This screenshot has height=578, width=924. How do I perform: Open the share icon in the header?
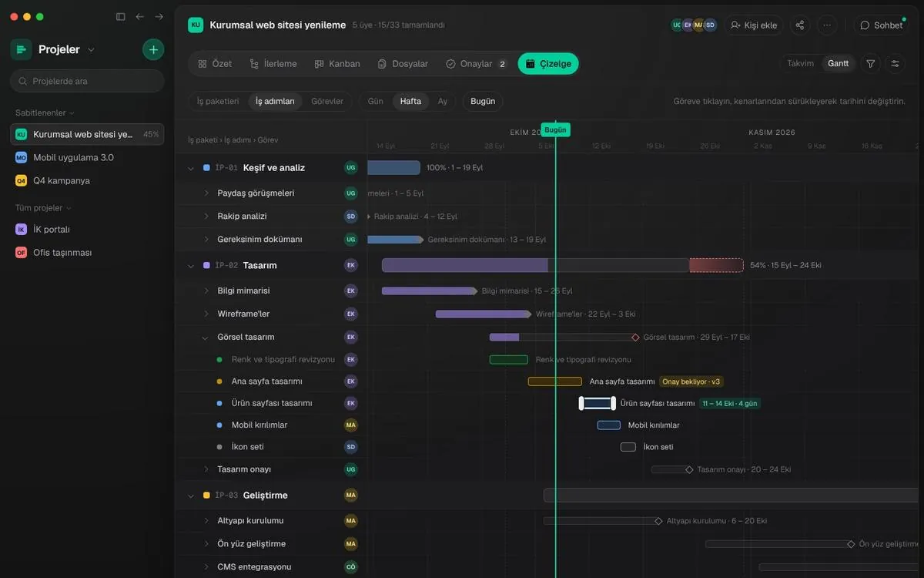(800, 25)
